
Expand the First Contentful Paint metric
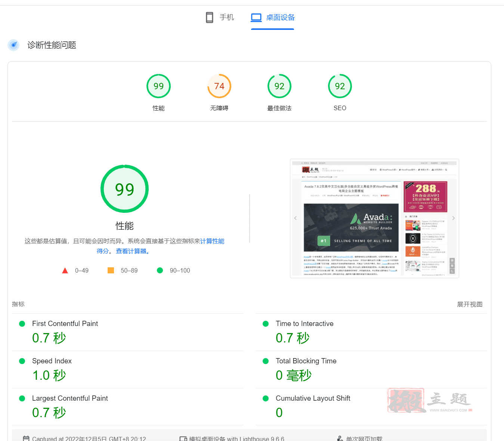(x=128, y=332)
